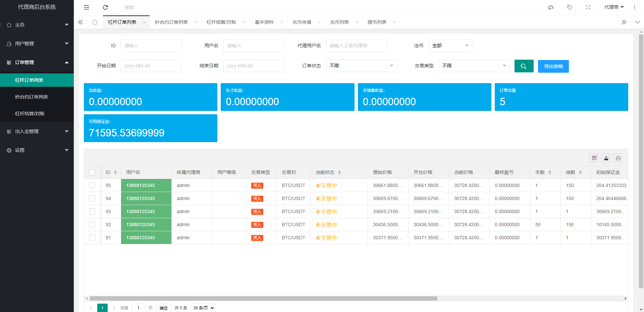Click the sidebar collapse menu icon
This screenshot has height=312, width=644.
[87, 7]
